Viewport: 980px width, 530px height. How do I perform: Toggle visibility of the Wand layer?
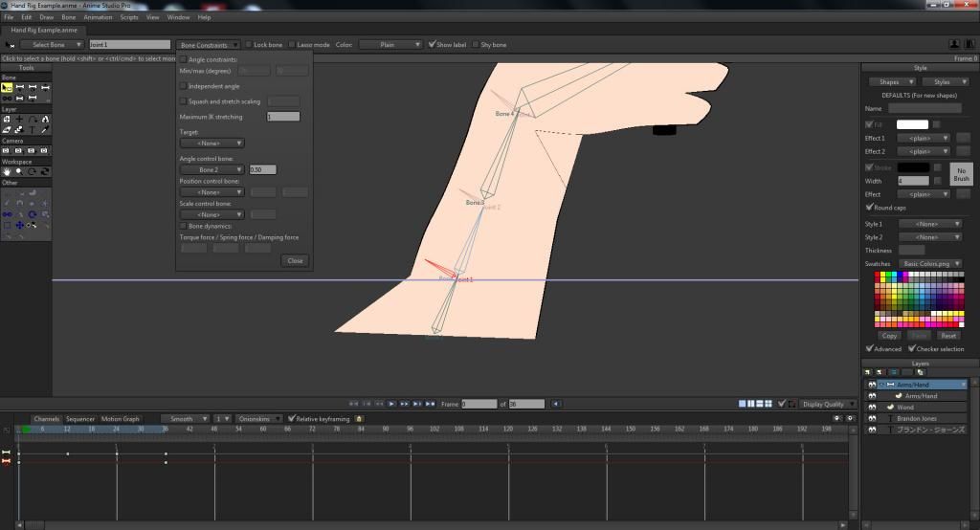coord(872,407)
